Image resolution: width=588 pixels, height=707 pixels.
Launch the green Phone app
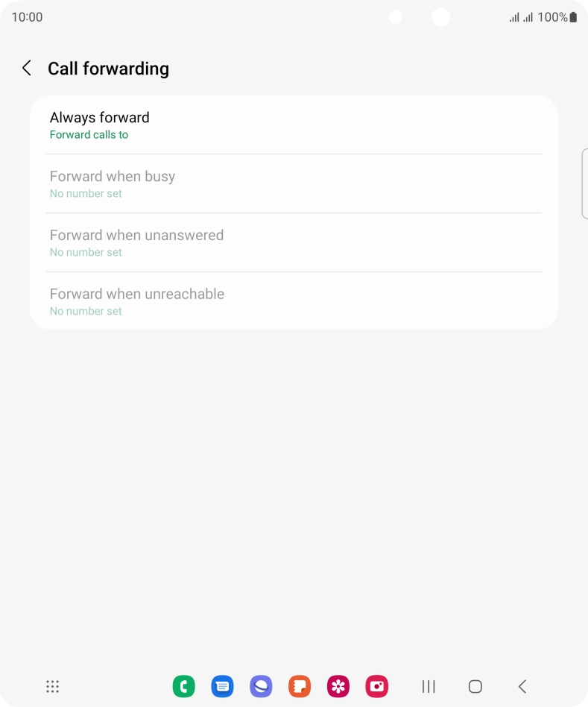[x=183, y=686]
